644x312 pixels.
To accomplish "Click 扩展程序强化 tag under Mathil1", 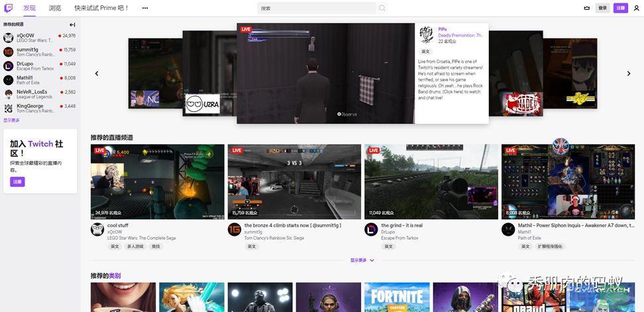I will click(x=551, y=246).
